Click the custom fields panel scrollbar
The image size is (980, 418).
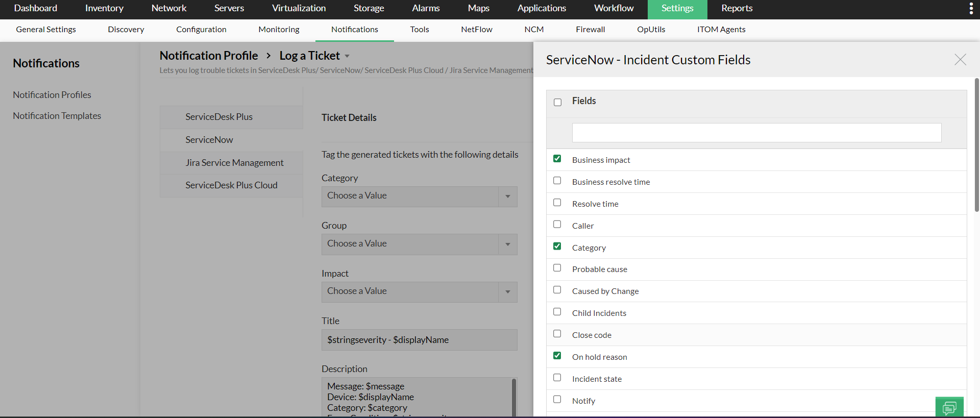pos(976,145)
